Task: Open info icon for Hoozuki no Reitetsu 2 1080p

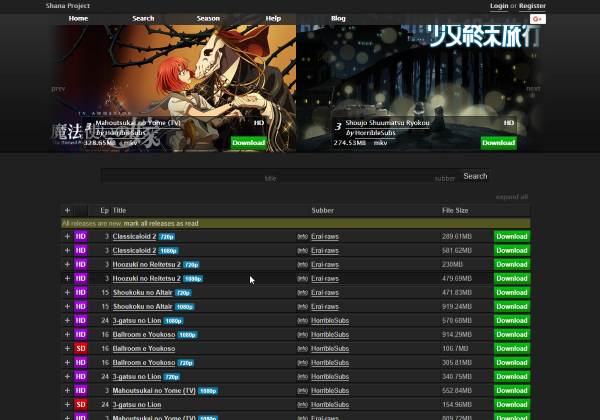Action: coord(302,278)
